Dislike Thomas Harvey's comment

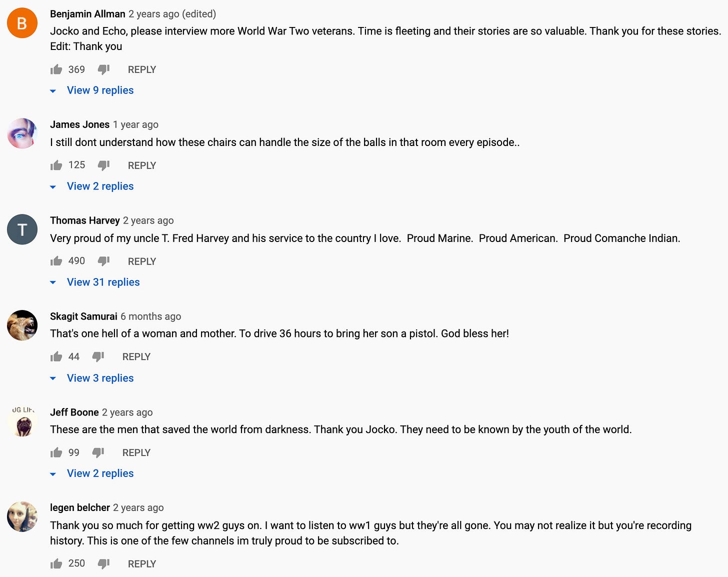coord(103,261)
